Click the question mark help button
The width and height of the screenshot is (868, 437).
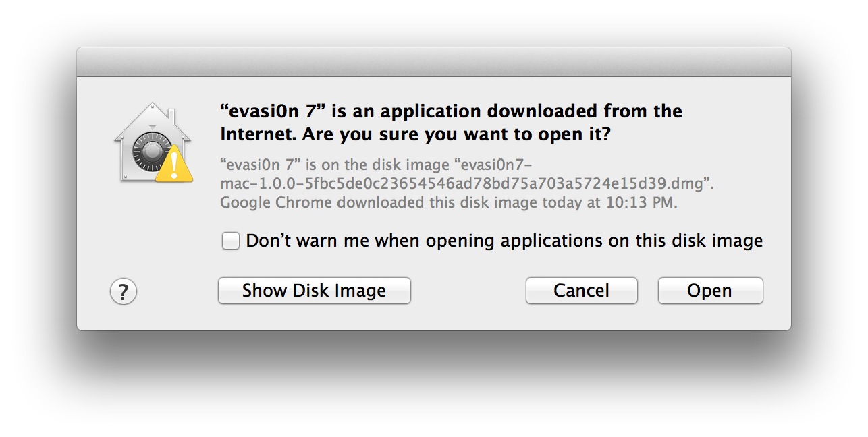tap(124, 292)
